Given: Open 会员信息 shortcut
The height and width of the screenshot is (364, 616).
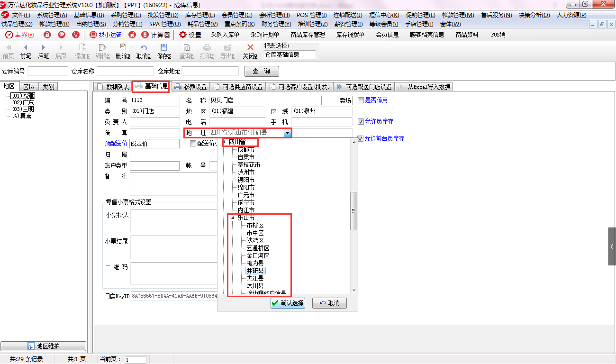Looking at the screenshot, I should point(387,35).
